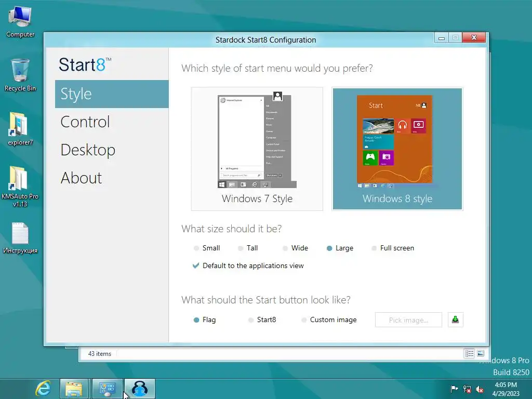Viewport: 532px width, 399px height.
Task: Open the Style section
Action: coord(112,94)
